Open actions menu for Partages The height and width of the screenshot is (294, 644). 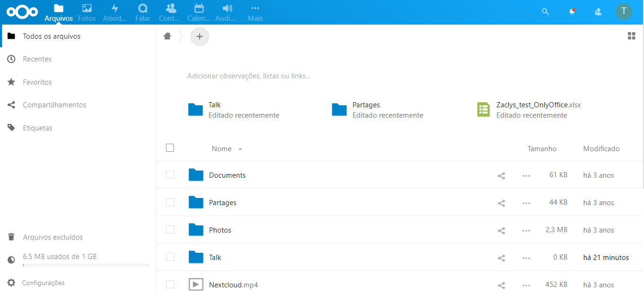tap(526, 203)
